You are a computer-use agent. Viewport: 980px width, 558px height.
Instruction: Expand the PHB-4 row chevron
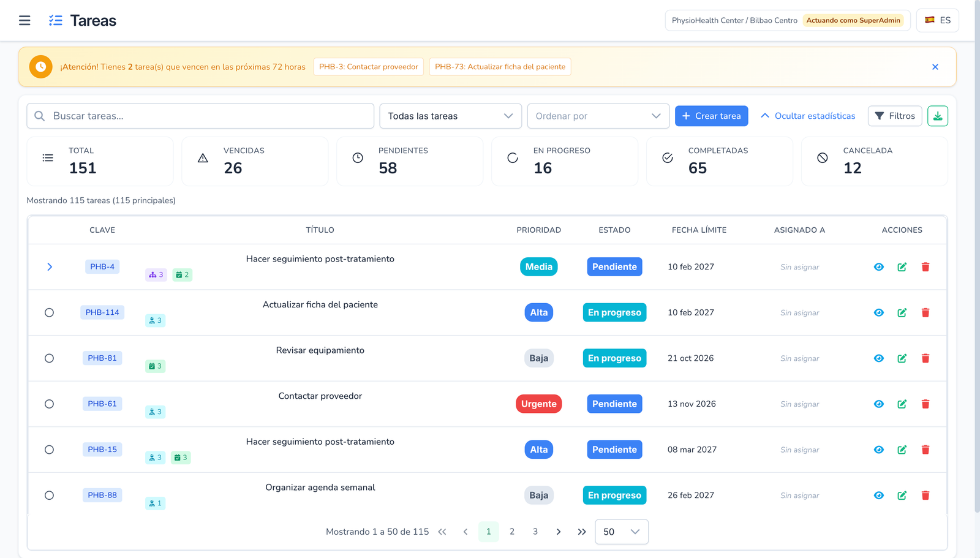[50, 267]
